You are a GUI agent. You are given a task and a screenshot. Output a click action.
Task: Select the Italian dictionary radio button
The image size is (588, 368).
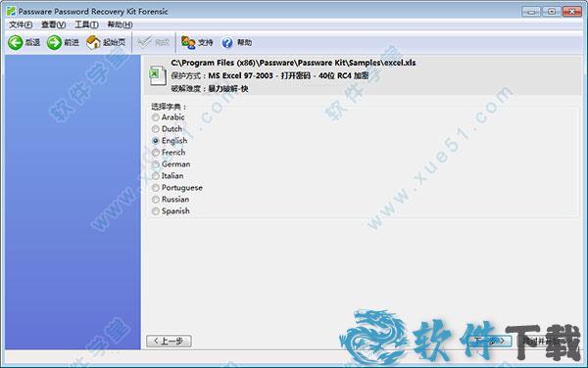(x=156, y=176)
